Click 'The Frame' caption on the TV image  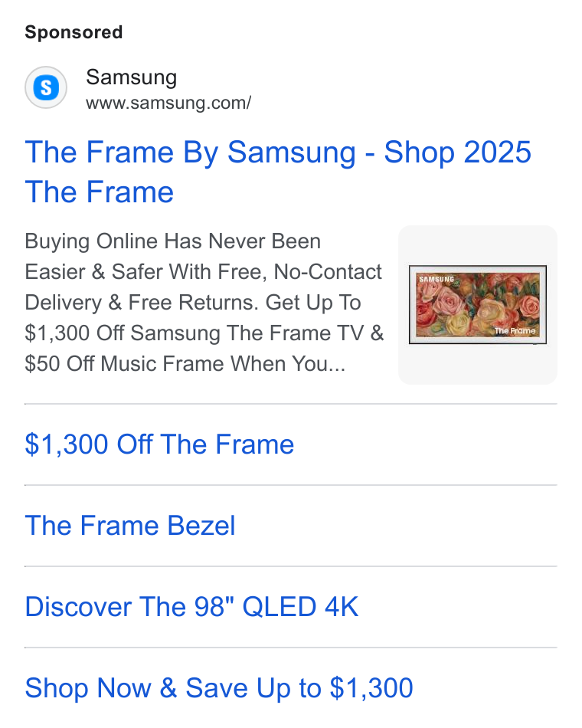point(515,330)
